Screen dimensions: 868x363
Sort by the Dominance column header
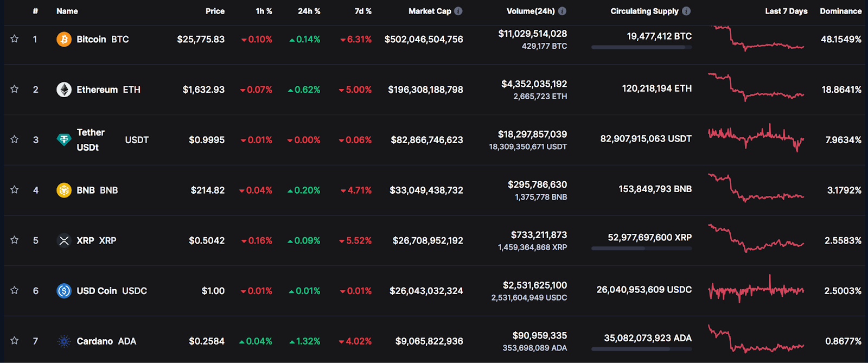point(840,11)
